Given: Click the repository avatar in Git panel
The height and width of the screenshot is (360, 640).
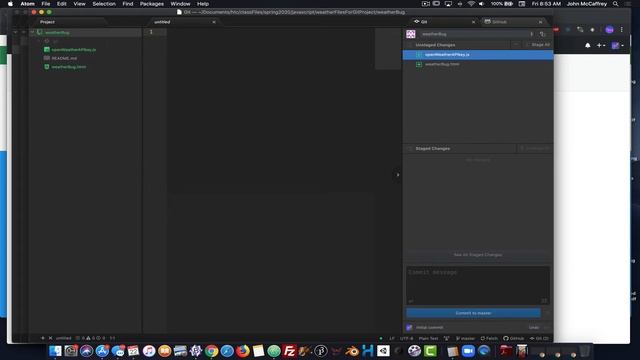Looking at the screenshot, I should [411, 34].
